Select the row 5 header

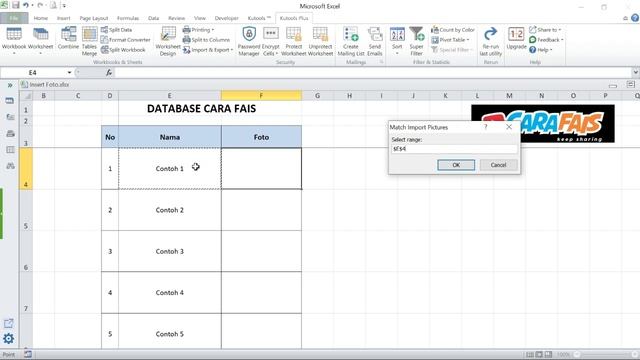tap(26, 210)
